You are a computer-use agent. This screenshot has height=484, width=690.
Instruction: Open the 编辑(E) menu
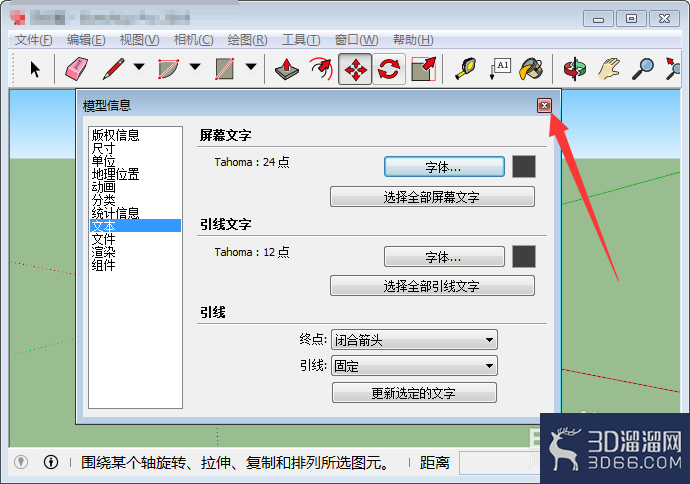[x=86, y=40]
